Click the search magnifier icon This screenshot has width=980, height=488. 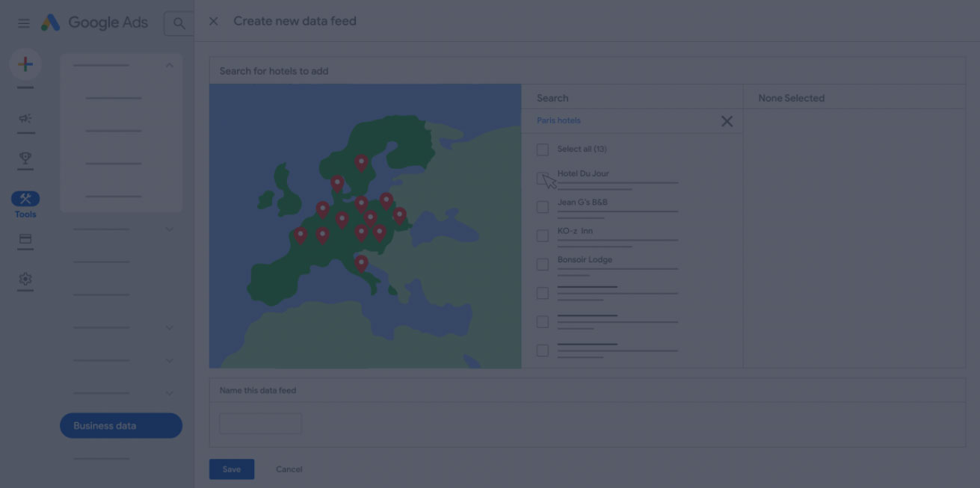point(179,23)
